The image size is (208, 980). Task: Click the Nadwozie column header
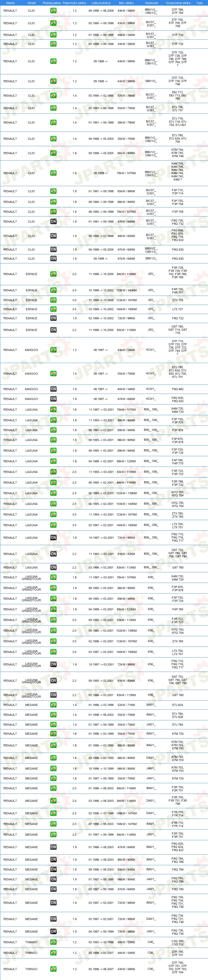(x=151, y=3)
